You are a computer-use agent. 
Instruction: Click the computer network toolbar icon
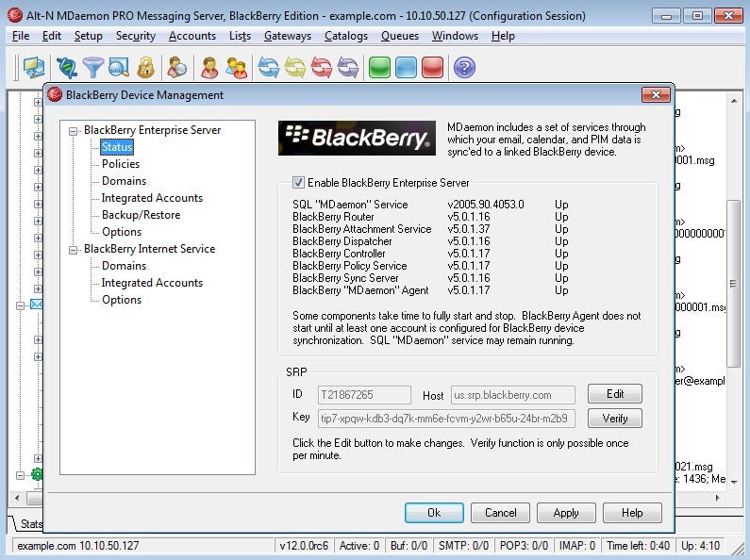[35, 67]
